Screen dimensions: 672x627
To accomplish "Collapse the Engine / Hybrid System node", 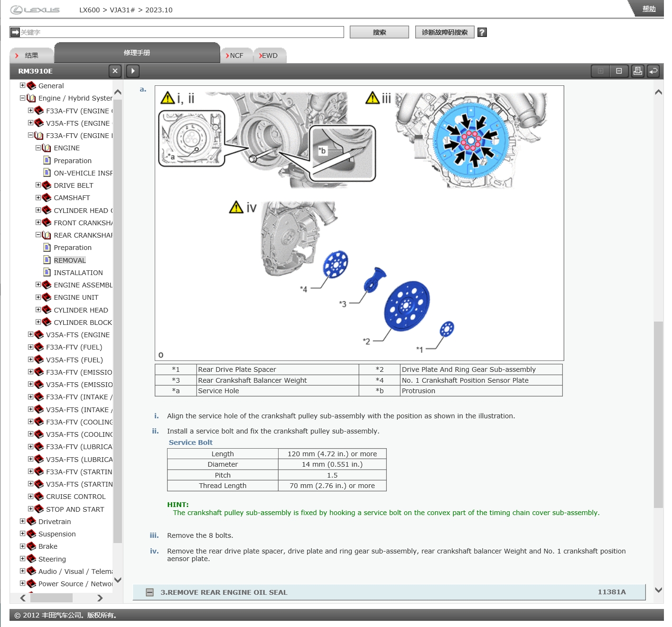I will pyautogui.click(x=22, y=98).
